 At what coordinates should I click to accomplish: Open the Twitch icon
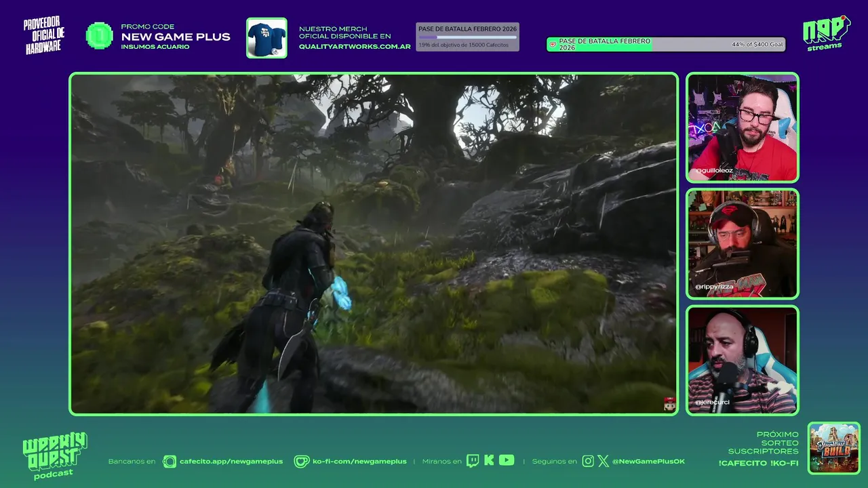coord(473,462)
